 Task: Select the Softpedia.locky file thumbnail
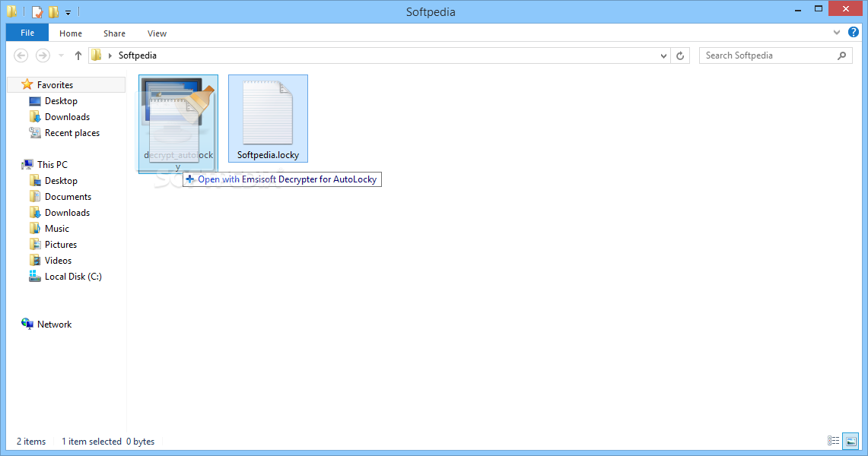pyautogui.click(x=268, y=112)
